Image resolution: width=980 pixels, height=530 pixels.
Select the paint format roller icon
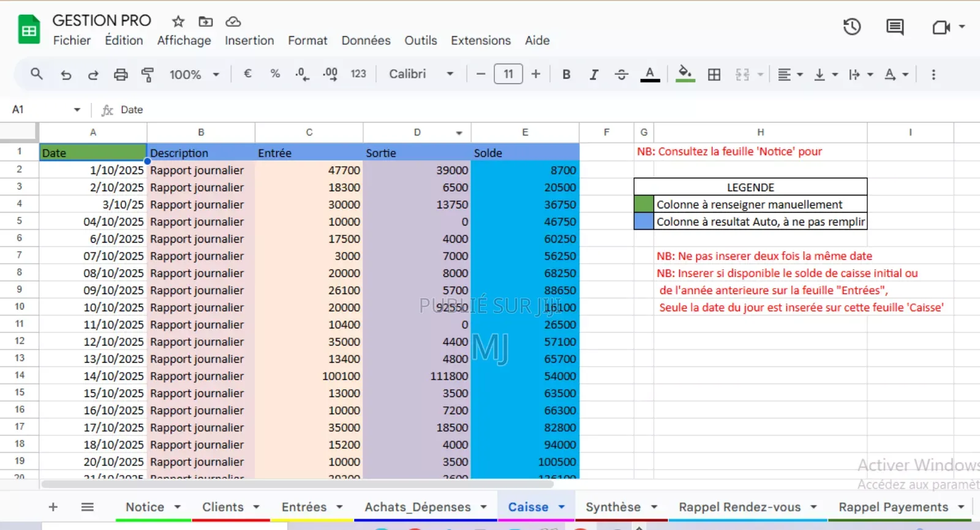(148, 75)
